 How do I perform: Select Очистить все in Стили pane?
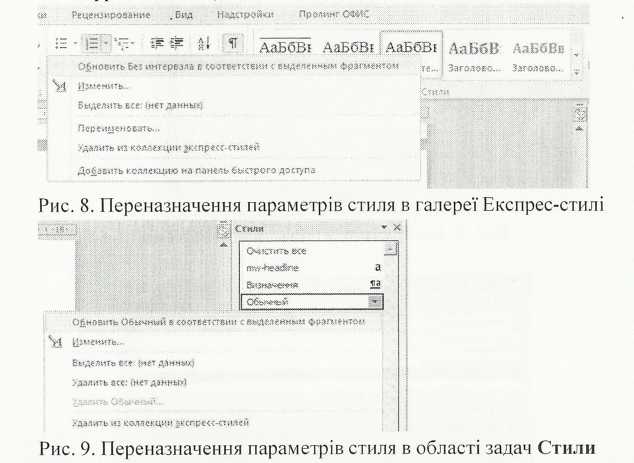[x=276, y=251]
